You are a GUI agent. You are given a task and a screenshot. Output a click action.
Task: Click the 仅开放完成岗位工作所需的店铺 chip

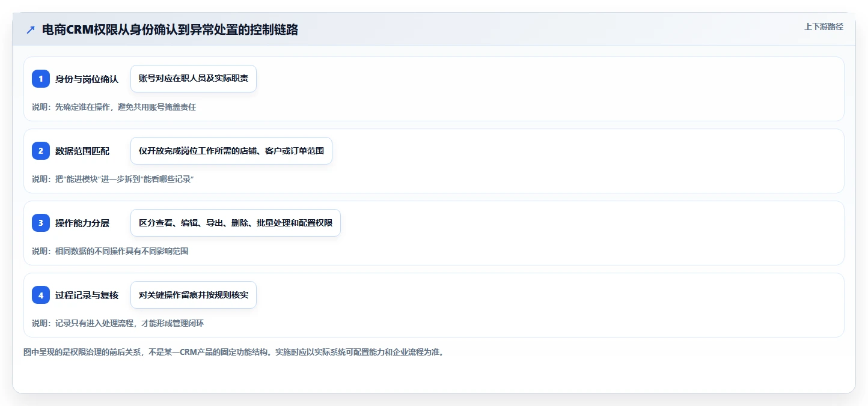[x=231, y=151]
